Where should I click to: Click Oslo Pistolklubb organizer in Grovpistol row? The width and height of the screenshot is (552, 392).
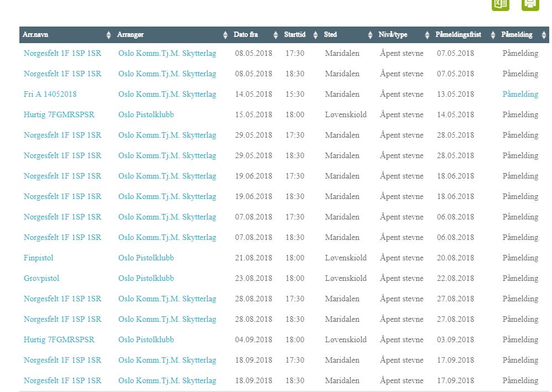click(146, 278)
